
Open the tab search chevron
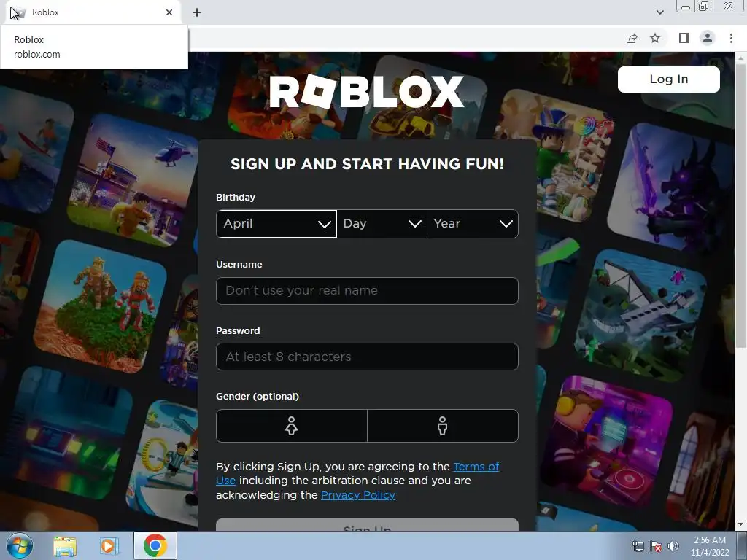[x=659, y=12]
